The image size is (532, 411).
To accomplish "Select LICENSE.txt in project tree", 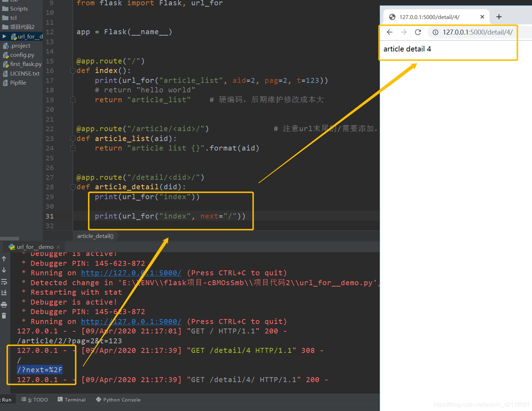I will click(21, 73).
